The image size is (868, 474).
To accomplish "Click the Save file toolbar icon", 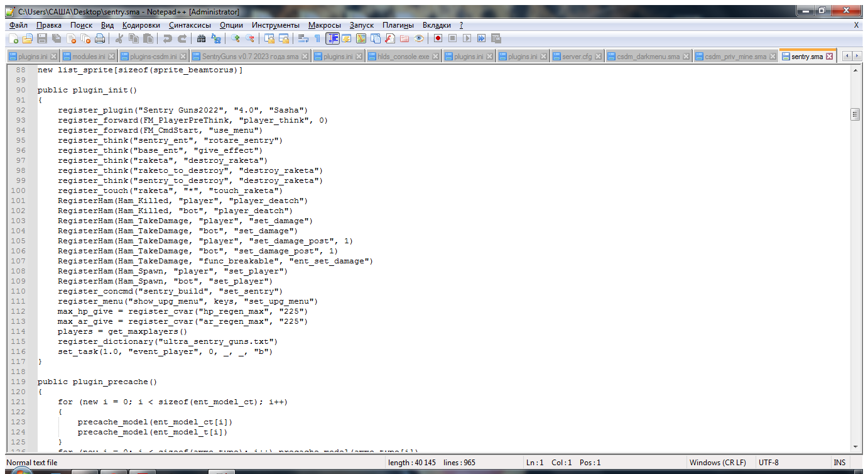I will pyautogui.click(x=41, y=39).
